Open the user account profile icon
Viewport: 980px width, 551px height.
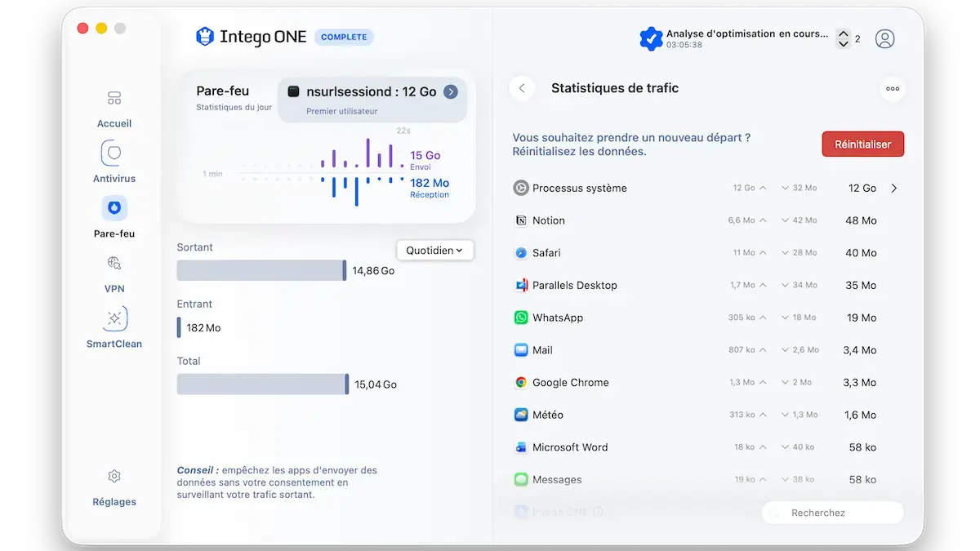[884, 38]
